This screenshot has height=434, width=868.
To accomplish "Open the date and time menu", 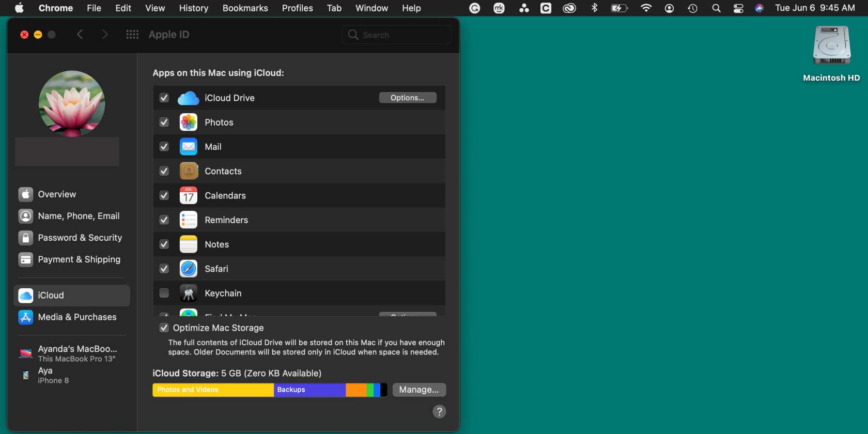I will pos(815,8).
